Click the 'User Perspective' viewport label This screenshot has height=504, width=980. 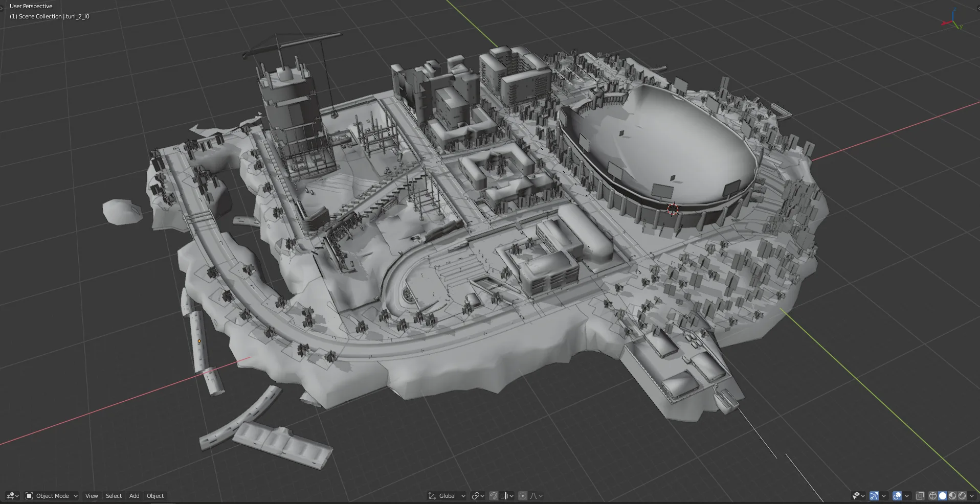[x=31, y=6]
